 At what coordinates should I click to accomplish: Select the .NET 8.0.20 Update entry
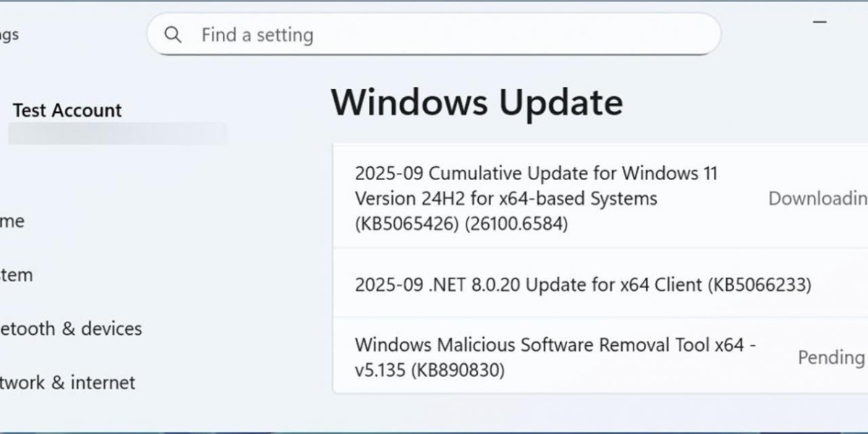point(582,284)
